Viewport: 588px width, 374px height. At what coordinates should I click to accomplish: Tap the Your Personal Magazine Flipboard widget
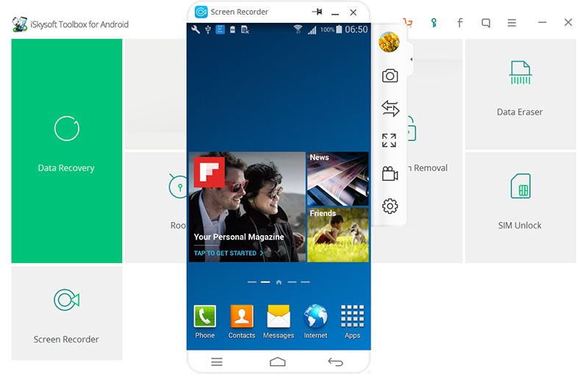point(247,206)
